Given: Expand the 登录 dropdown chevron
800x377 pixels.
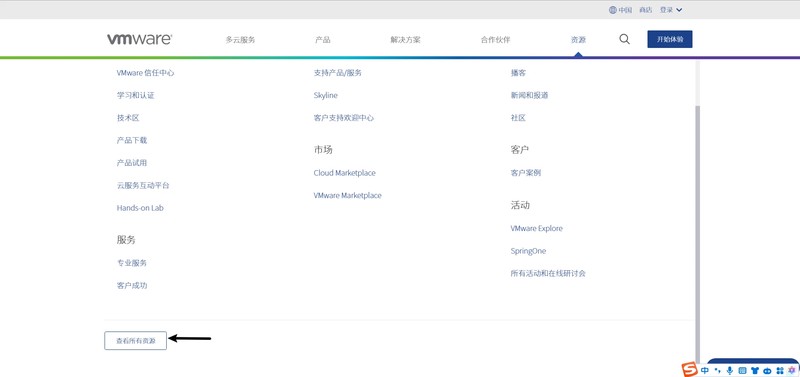Looking at the screenshot, I should coord(679,10).
